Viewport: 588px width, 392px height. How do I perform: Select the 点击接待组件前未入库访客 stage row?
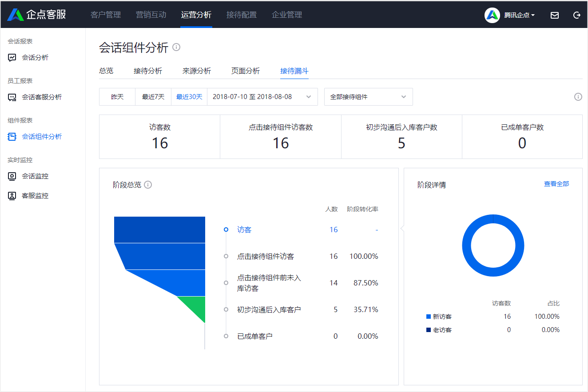tap(302, 283)
